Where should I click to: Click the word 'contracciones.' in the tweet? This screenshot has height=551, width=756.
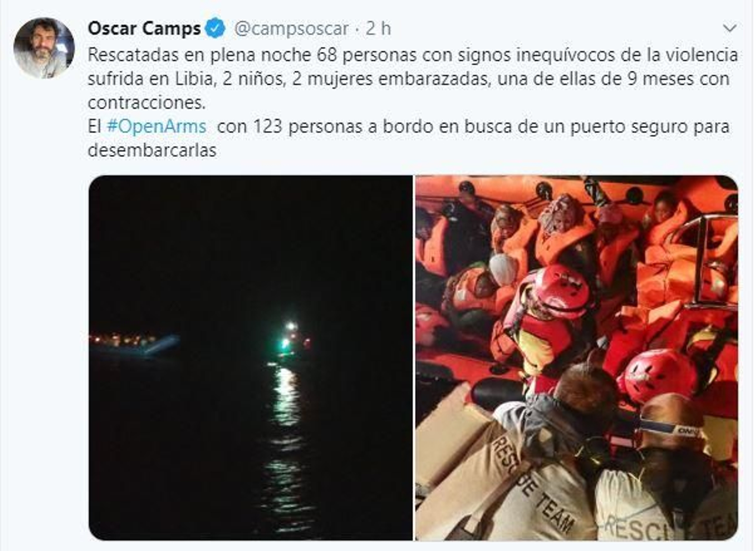[147, 103]
